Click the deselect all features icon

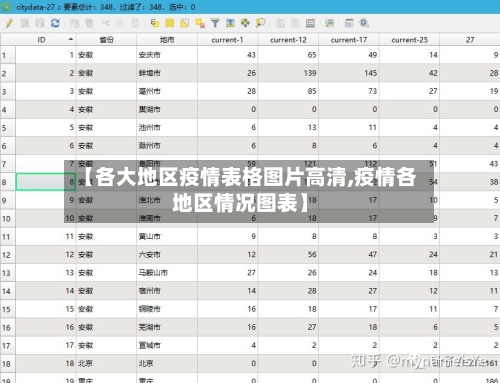pyautogui.click(x=200, y=23)
